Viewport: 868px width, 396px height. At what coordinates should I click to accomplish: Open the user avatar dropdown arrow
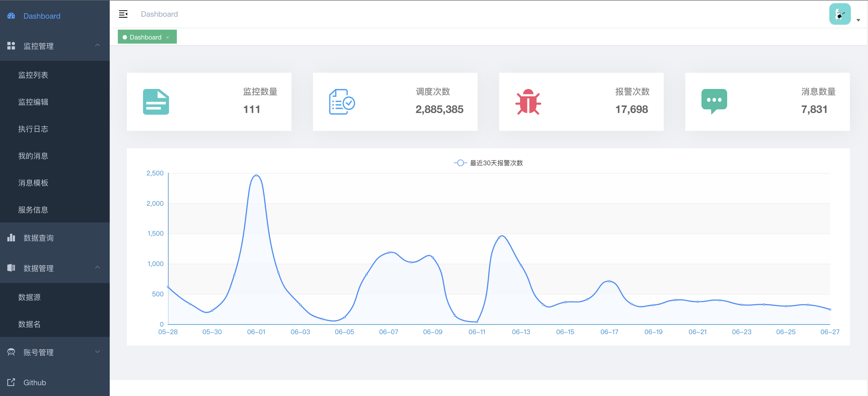pyautogui.click(x=858, y=20)
